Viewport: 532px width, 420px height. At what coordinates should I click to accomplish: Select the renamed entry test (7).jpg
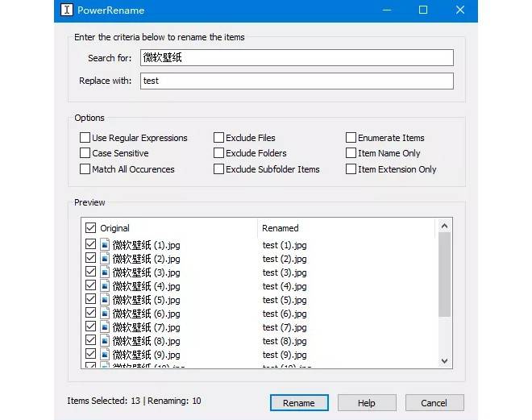coord(285,327)
